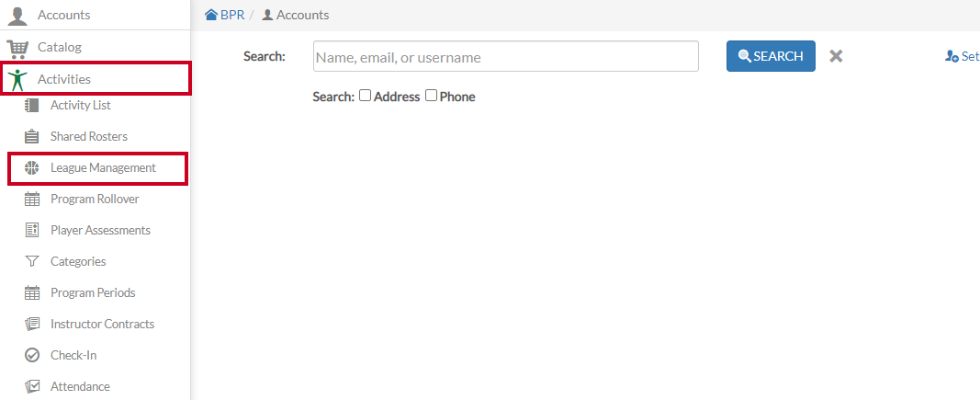Click the League Management basketball icon
Screen dimensions: 980x400
click(31, 167)
